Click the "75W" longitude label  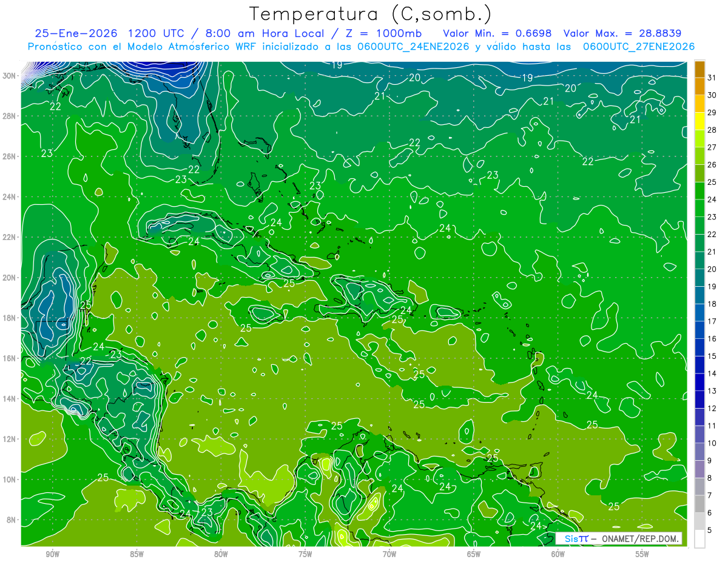(305, 554)
